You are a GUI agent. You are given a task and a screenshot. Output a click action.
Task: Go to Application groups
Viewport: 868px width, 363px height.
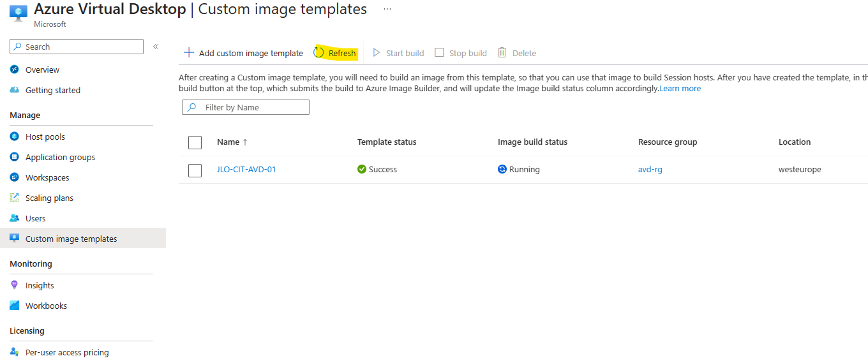coord(60,158)
